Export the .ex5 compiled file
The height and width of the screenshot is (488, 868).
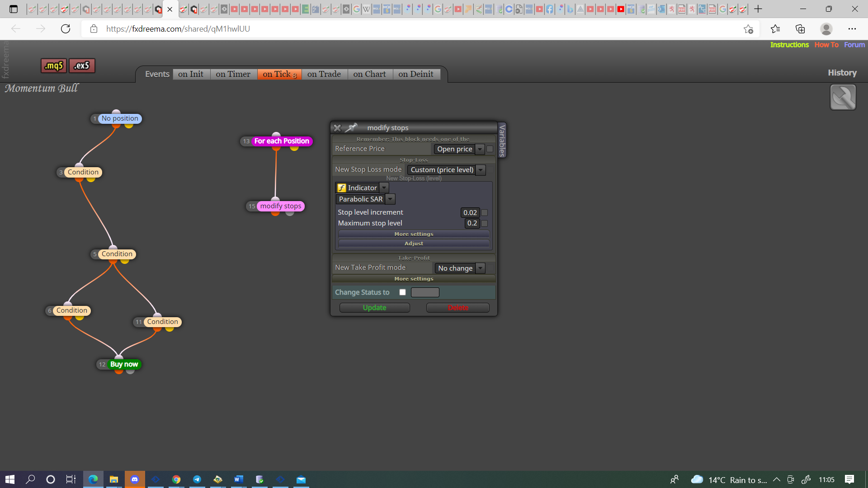[82, 66]
